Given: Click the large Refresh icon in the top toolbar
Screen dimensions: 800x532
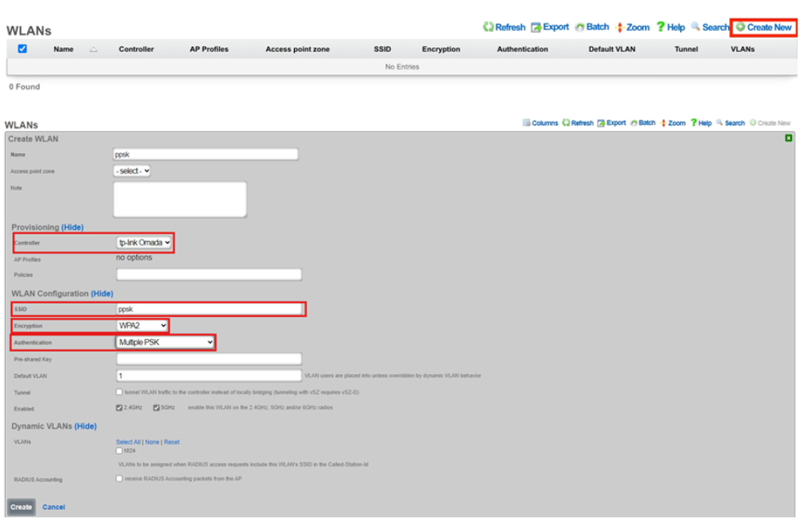Looking at the screenshot, I should coord(488,27).
